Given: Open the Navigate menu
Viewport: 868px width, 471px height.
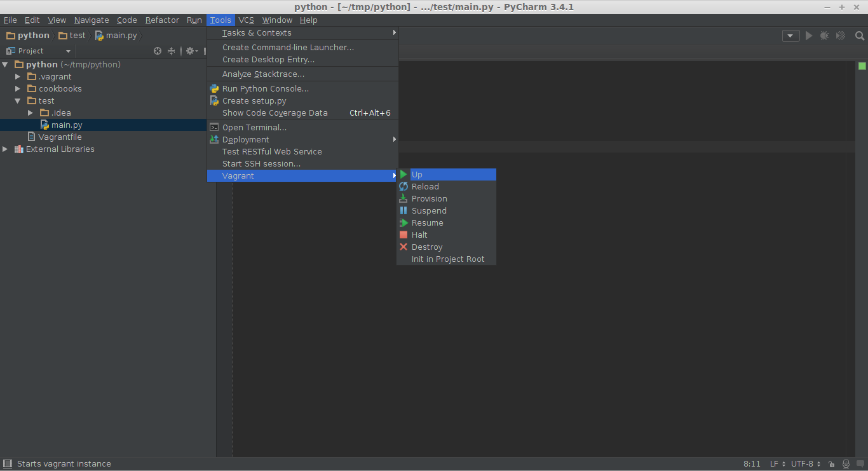Looking at the screenshot, I should pyautogui.click(x=92, y=20).
